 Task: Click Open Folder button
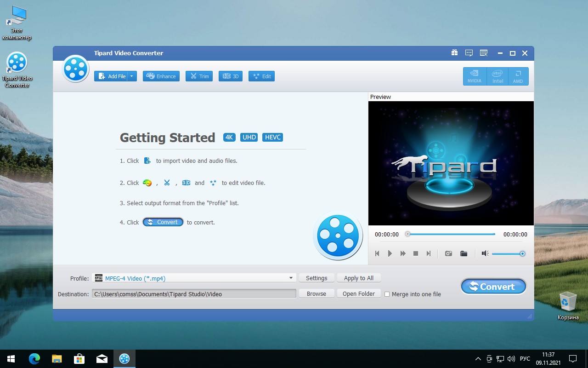[359, 293]
